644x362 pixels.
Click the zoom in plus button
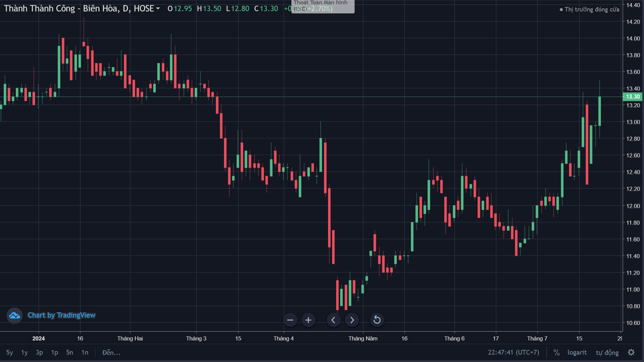[308, 320]
